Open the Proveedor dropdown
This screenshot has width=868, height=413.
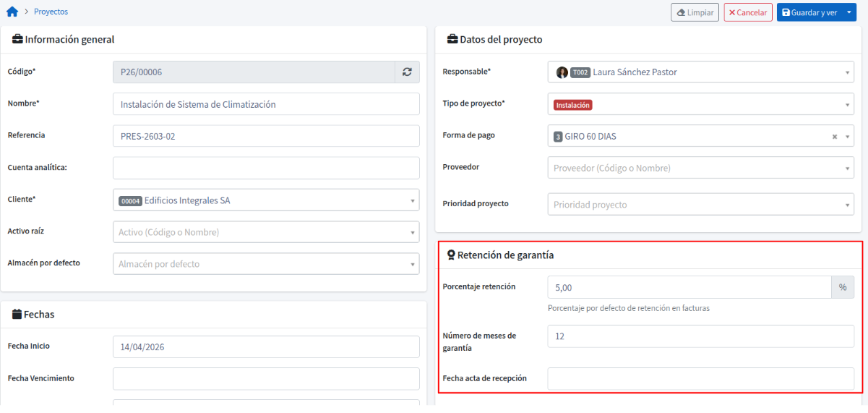(x=846, y=168)
